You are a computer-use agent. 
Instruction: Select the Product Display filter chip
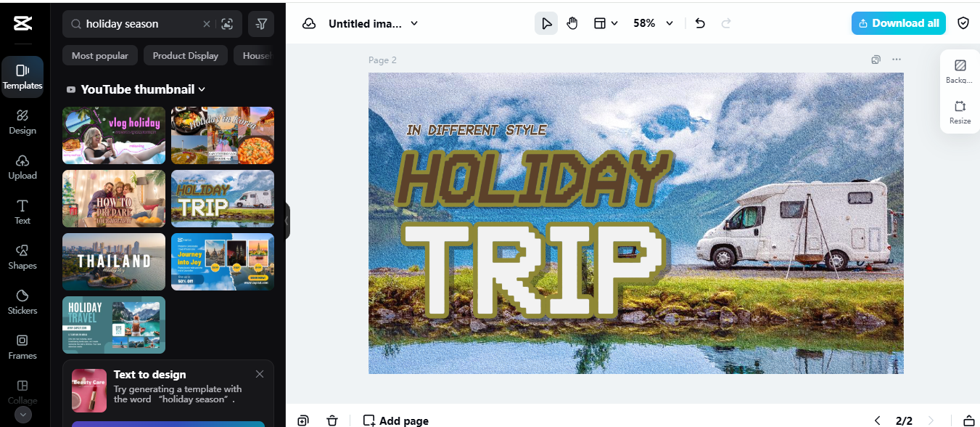pyautogui.click(x=186, y=56)
